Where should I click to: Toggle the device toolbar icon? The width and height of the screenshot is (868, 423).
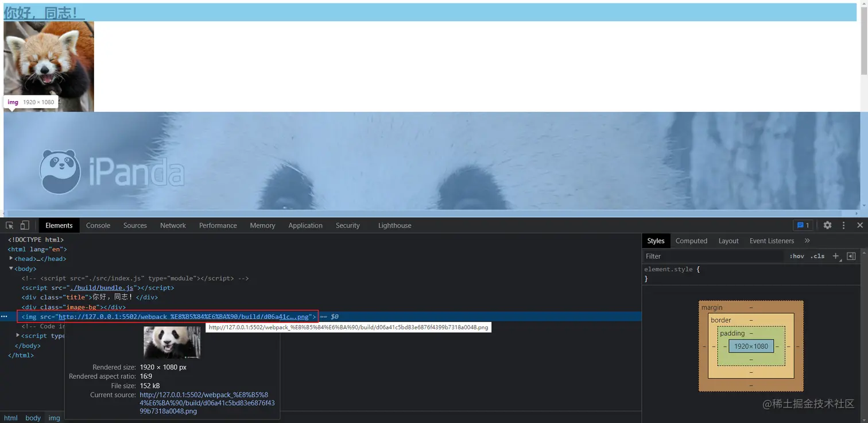[x=23, y=225]
